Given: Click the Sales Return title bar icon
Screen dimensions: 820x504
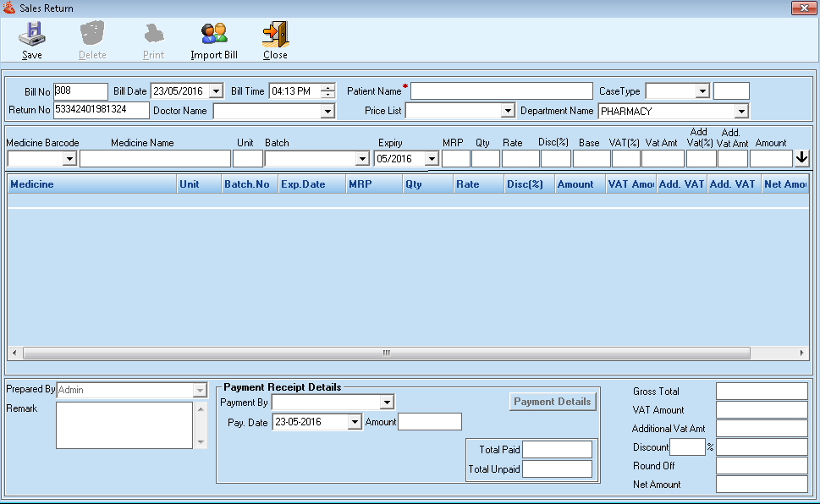Looking at the screenshot, I should (x=9, y=8).
